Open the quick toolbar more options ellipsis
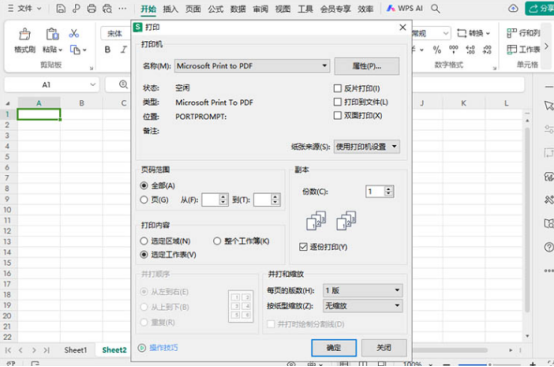 click(x=122, y=8)
